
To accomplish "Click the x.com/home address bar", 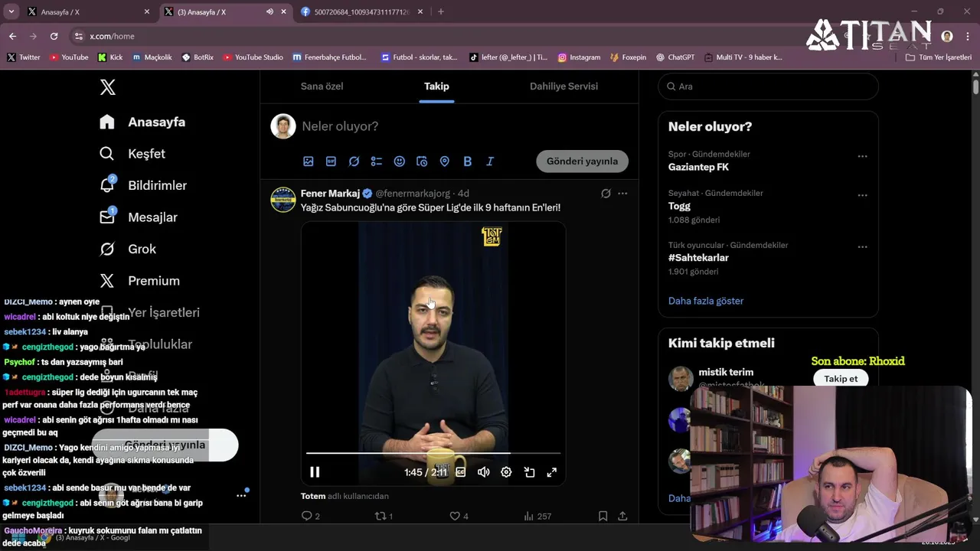I will click(x=112, y=36).
